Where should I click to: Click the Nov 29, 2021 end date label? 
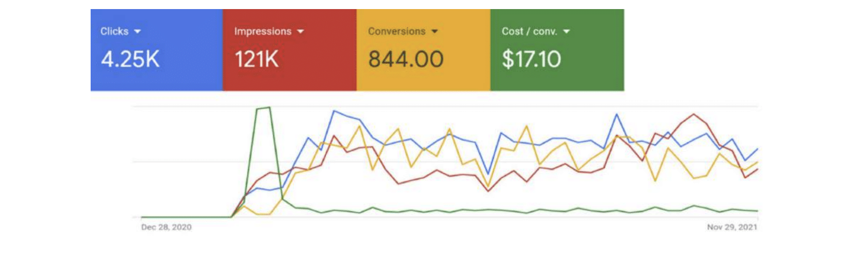(732, 227)
